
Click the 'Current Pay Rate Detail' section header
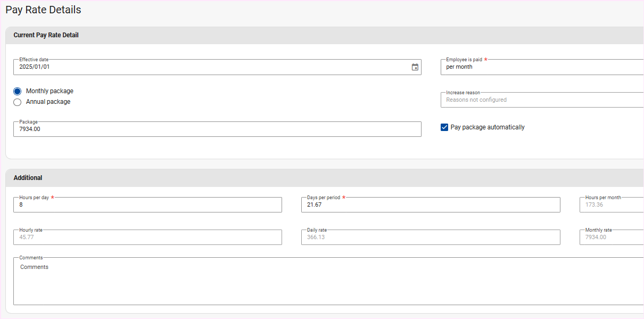(46, 35)
